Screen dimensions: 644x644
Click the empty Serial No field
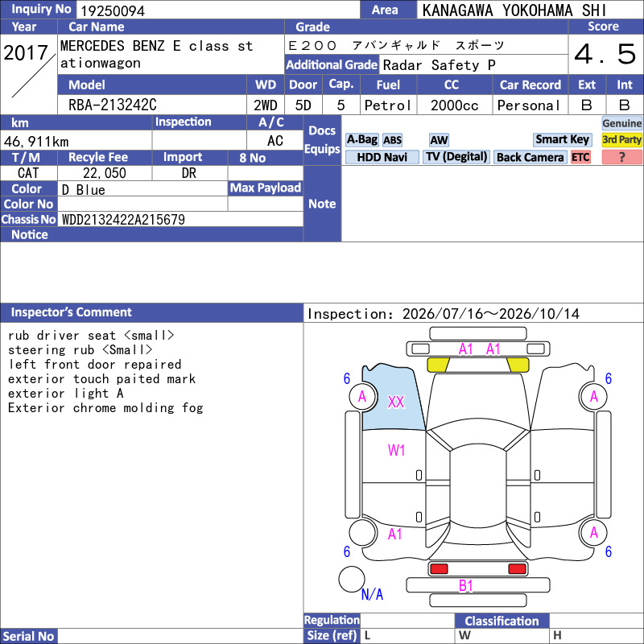coord(180,636)
